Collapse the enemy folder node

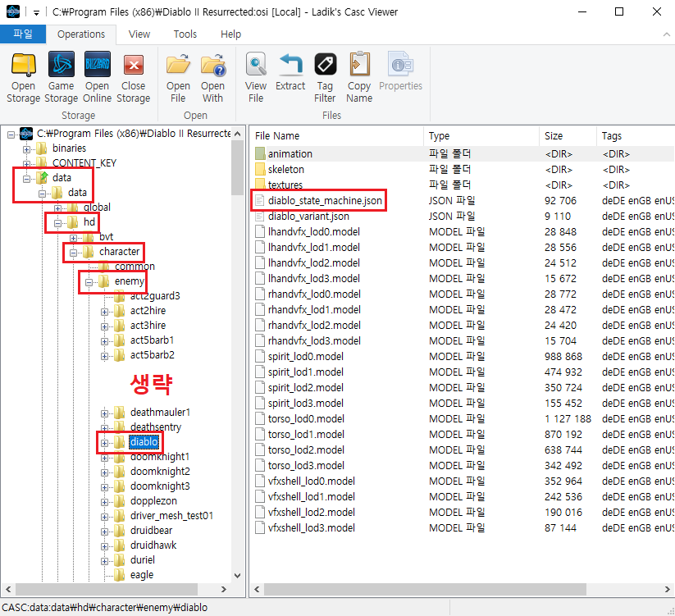click(89, 282)
